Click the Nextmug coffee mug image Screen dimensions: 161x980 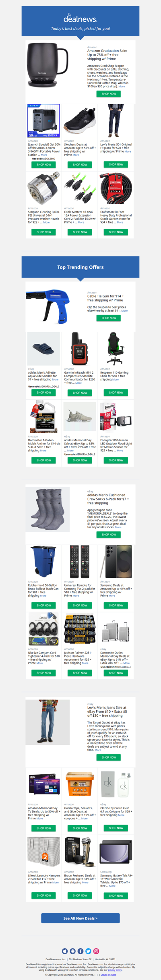[47, 65]
